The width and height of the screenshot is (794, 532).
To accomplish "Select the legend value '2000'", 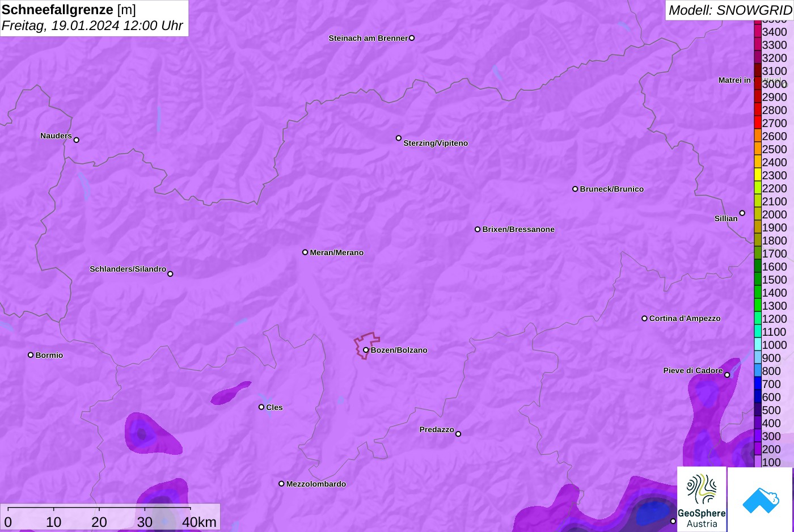I will [x=774, y=214].
